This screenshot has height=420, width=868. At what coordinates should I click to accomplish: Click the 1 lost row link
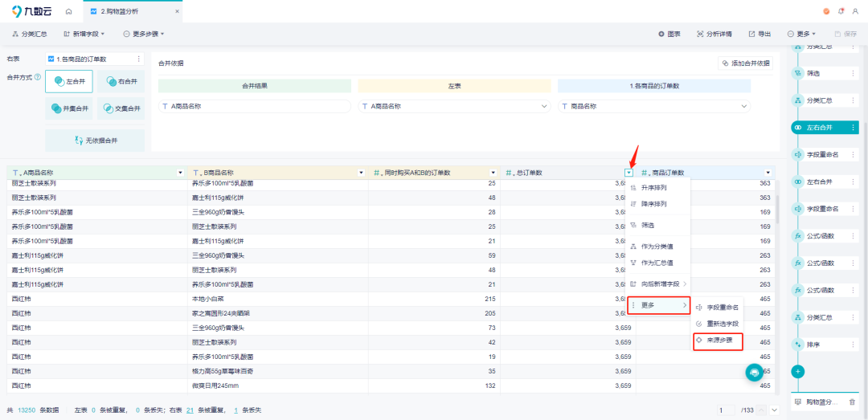pyautogui.click(x=235, y=410)
